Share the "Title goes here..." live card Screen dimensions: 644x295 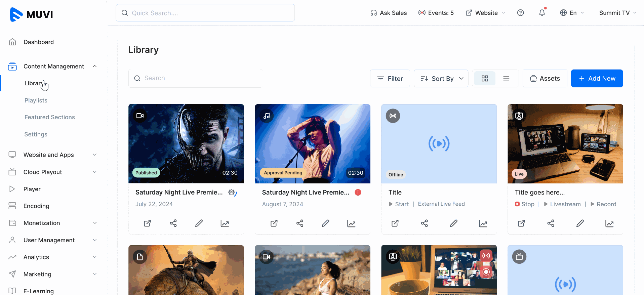click(551, 223)
